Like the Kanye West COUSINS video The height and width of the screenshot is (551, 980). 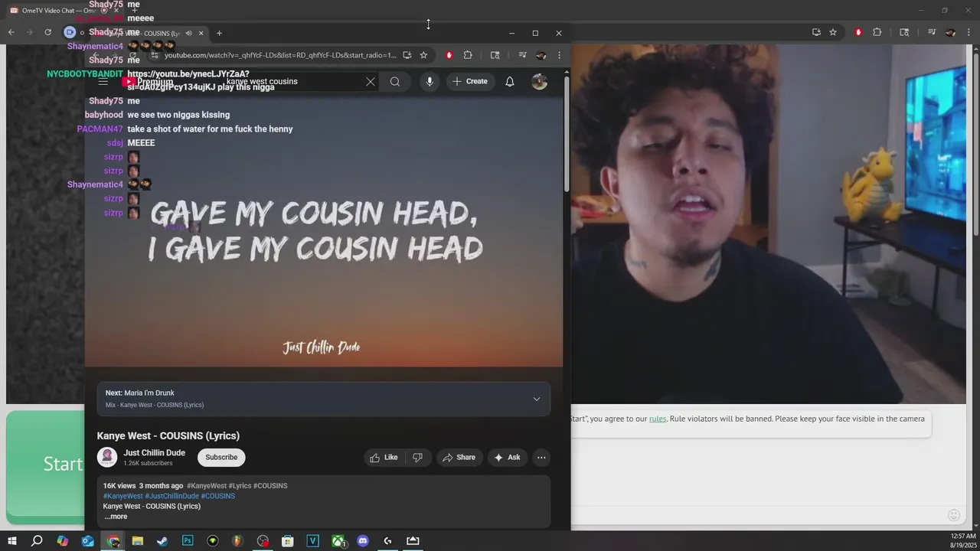tap(384, 458)
